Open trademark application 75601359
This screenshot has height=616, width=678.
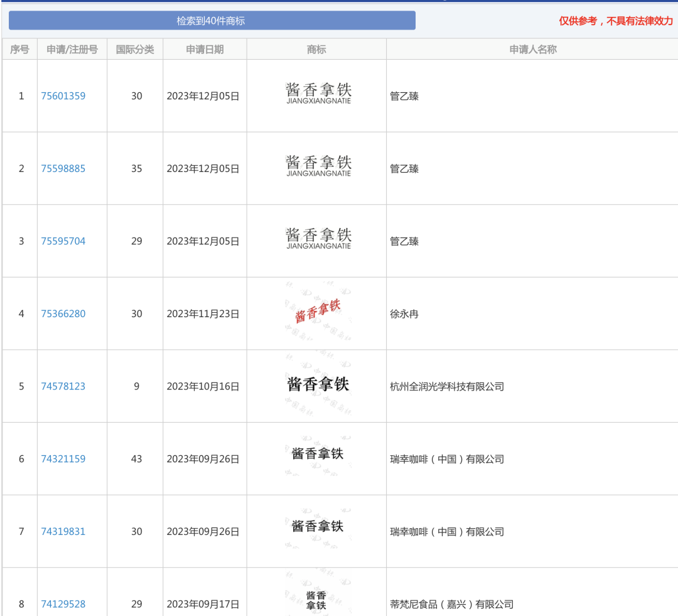tap(63, 96)
